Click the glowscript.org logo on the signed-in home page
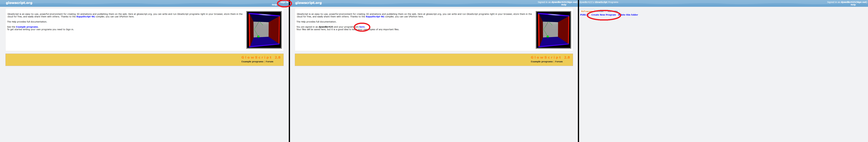Image resolution: width=868 pixels, height=142 pixels. (308, 3)
